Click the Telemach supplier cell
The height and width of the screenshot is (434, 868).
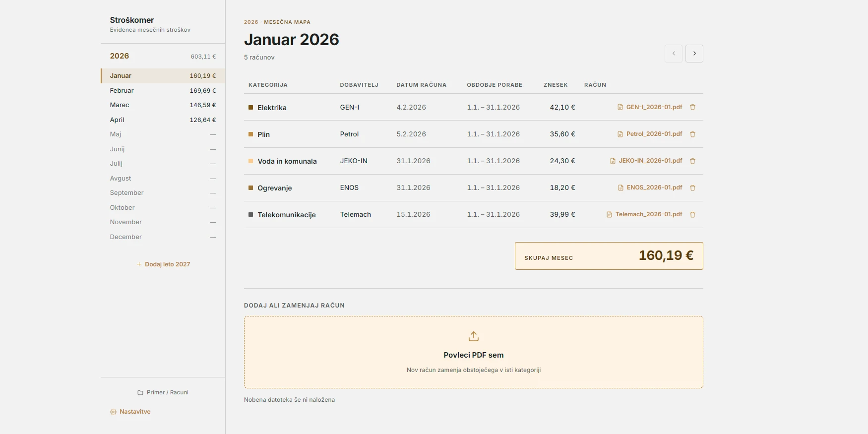click(x=356, y=214)
